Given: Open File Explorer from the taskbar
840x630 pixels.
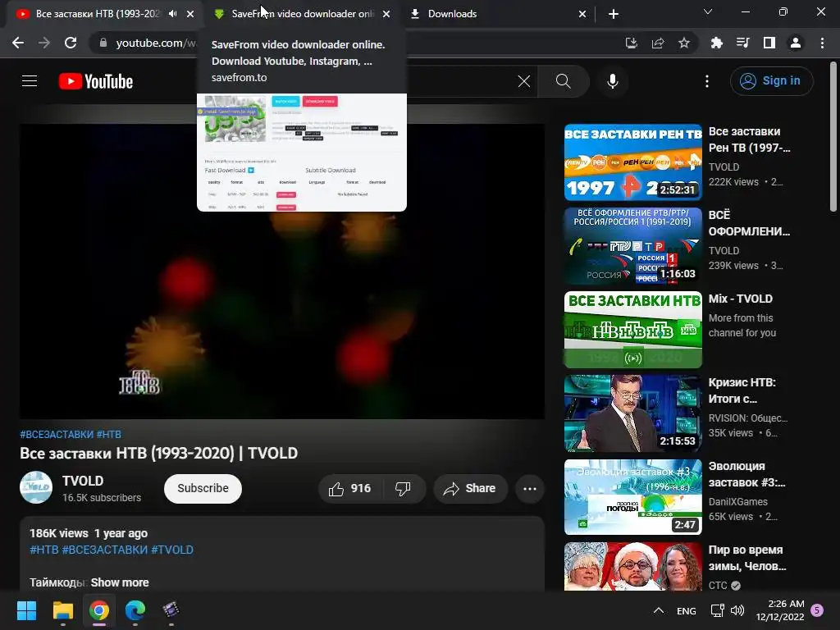Looking at the screenshot, I should (62, 610).
